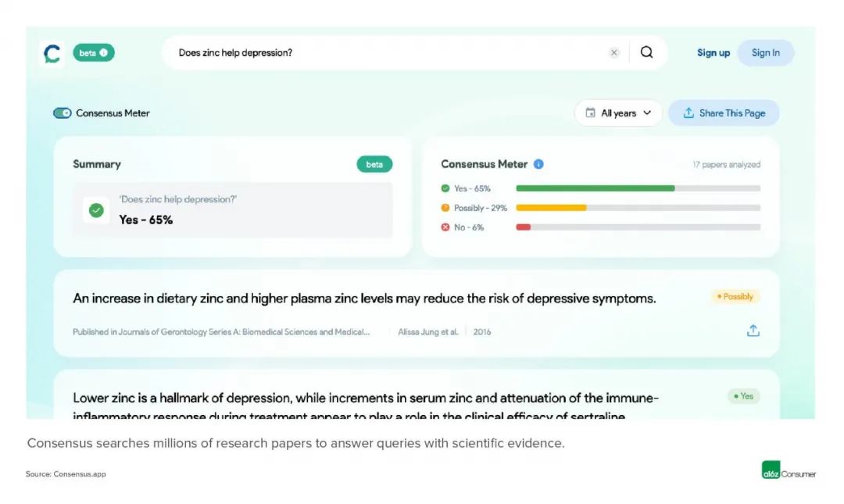Click the red No indicator icon

445,227
